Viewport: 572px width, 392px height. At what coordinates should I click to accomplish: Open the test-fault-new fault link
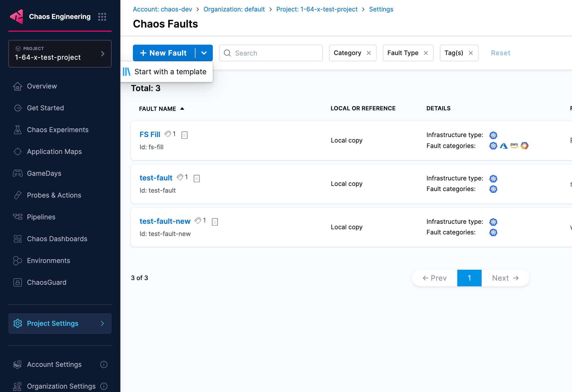click(165, 221)
